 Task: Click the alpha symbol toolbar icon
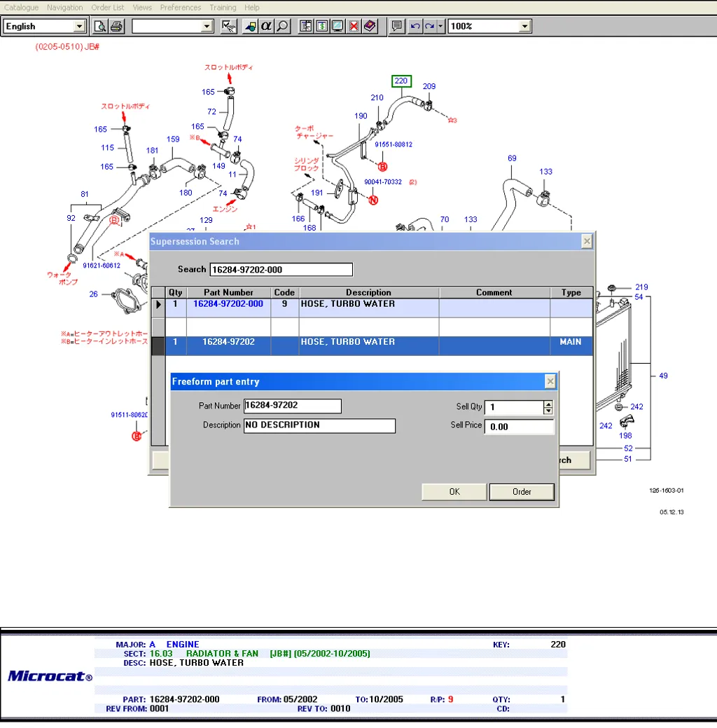[x=266, y=26]
